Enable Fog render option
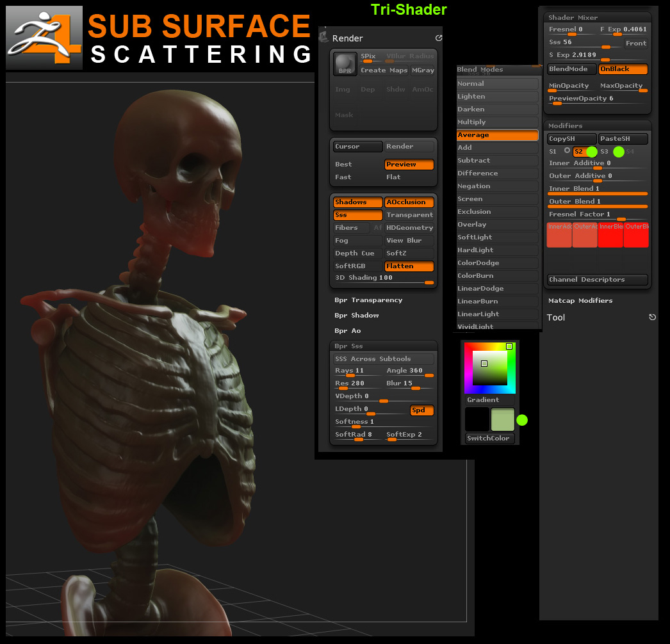Viewport: 670px width, 644px height. [x=357, y=241]
